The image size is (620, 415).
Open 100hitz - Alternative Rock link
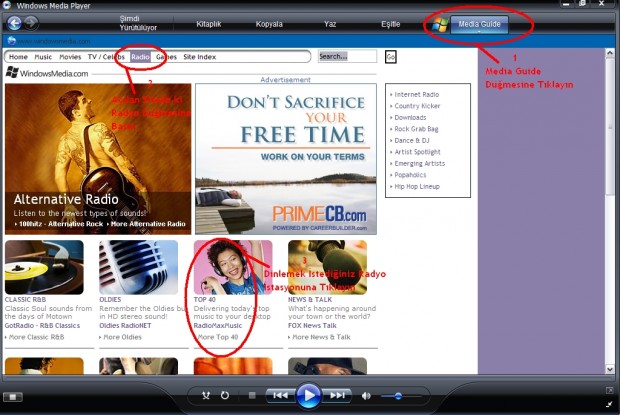[61, 224]
